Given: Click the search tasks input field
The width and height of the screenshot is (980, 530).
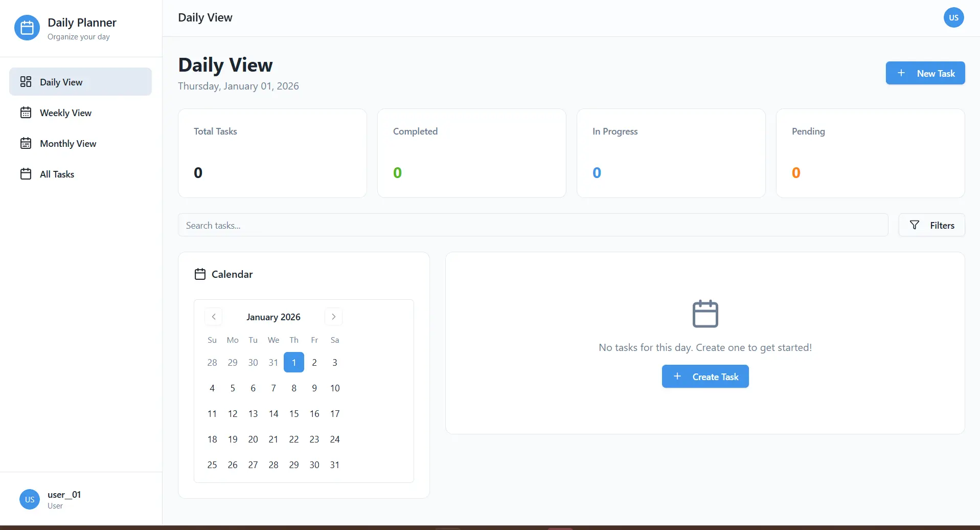Looking at the screenshot, I should tap(533, 225).
